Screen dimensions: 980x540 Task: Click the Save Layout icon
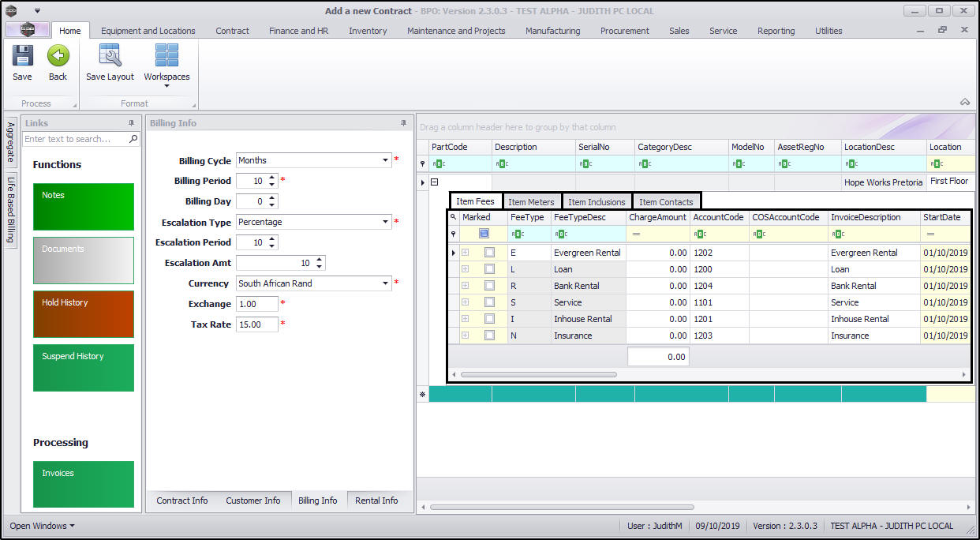point(110,56)
